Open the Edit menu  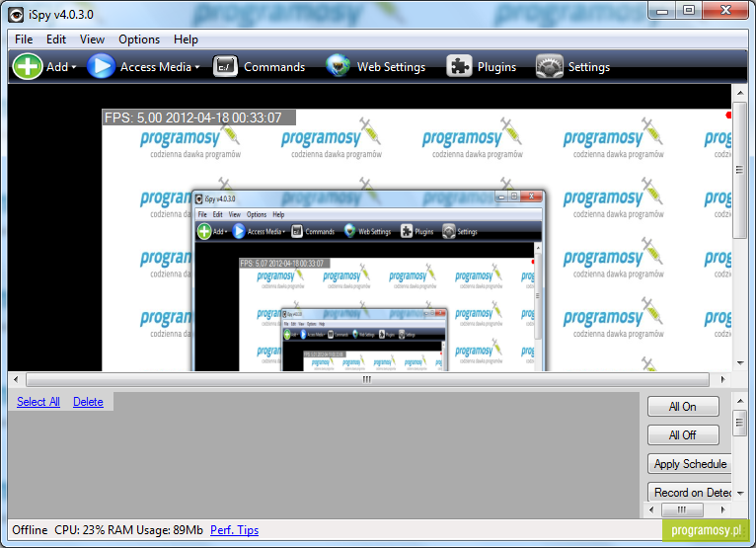click(x=56, y=39)
